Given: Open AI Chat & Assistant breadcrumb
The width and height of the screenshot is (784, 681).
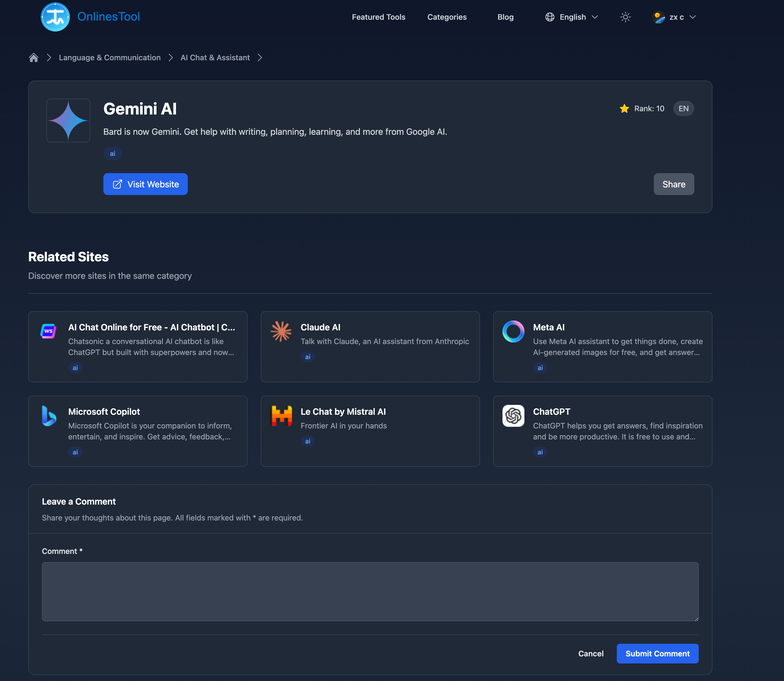Looking at the screenshot, I should (215, 57).
